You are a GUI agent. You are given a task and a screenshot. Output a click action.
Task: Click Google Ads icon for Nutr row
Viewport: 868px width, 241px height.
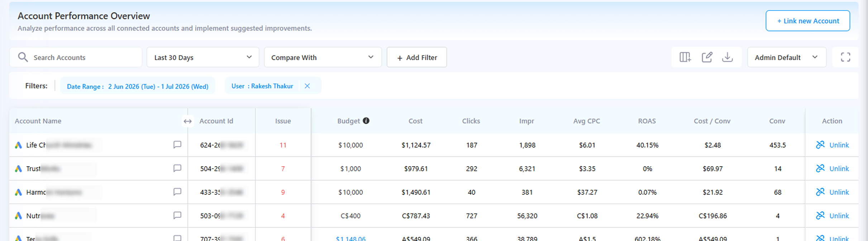click(18, 216)
